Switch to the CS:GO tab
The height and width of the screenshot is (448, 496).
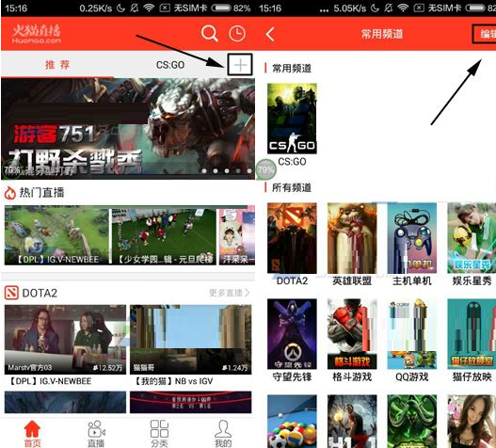170,65
